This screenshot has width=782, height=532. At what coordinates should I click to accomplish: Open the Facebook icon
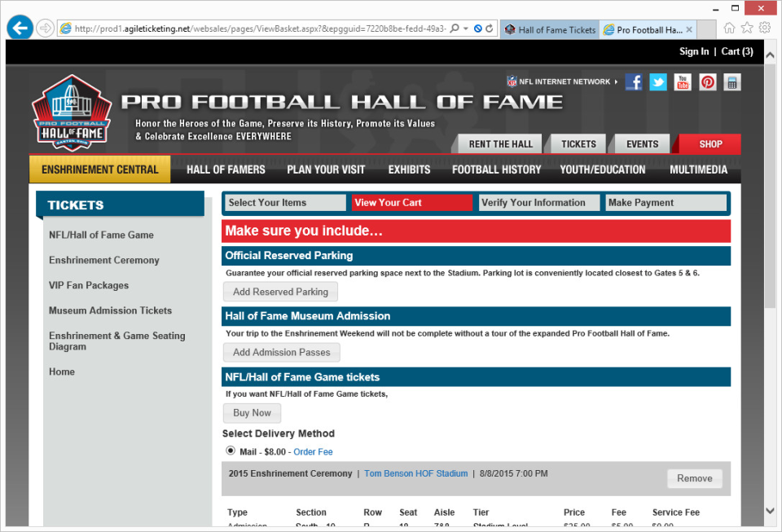pos(634,81)
